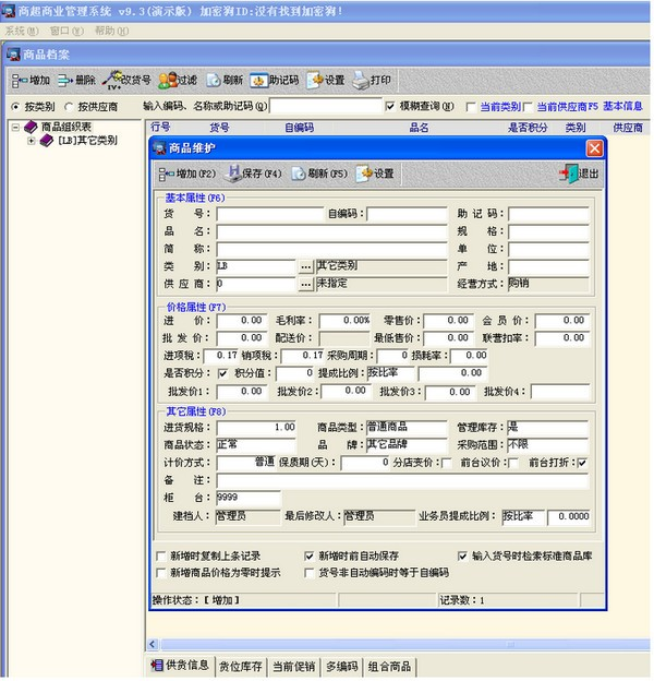Image resolution: width=657 pixels, height=684 pixels.
Task: Open the 供应商 browse (...) button
Action: click(306, 284)
